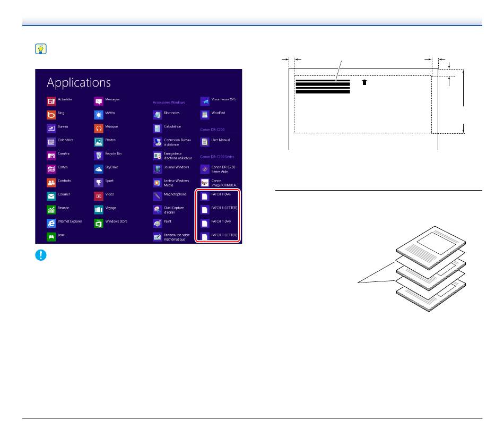Click the Canon DR-C230 group heading
The image size is (504, 428).
coord(212,130)
